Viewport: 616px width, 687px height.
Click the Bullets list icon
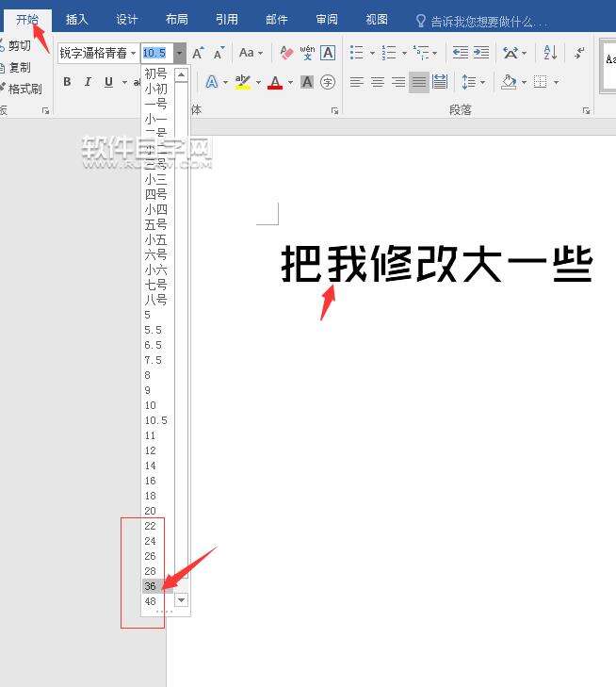[x=357, y=53]
